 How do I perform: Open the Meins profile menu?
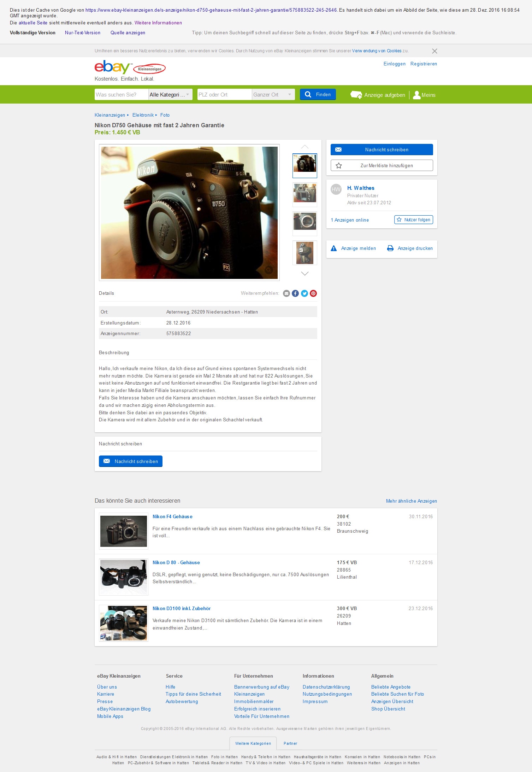(424, 95)
